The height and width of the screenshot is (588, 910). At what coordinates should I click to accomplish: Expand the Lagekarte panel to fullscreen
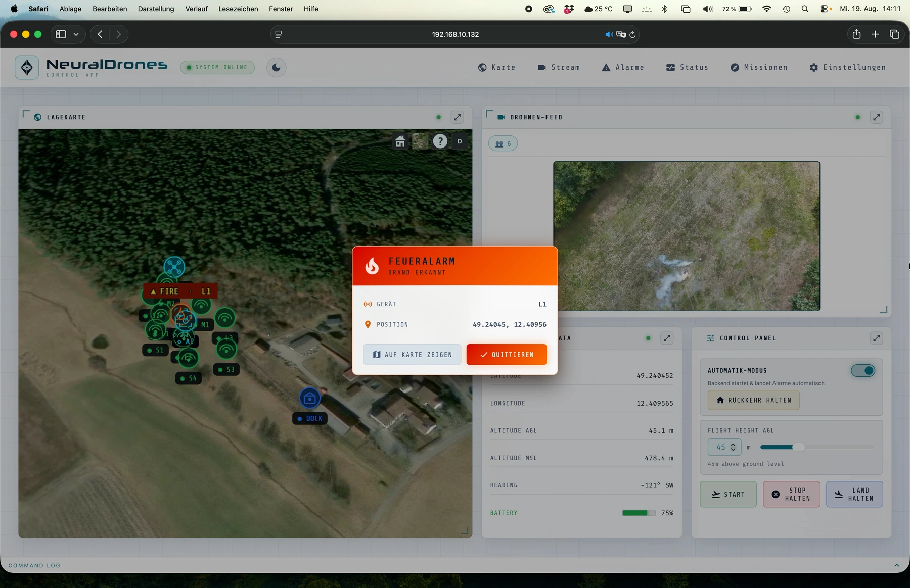point(457,117)
